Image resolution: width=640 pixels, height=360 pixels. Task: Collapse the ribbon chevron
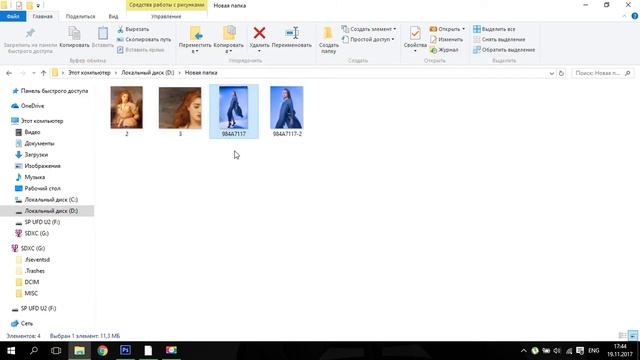coord(624,16)
